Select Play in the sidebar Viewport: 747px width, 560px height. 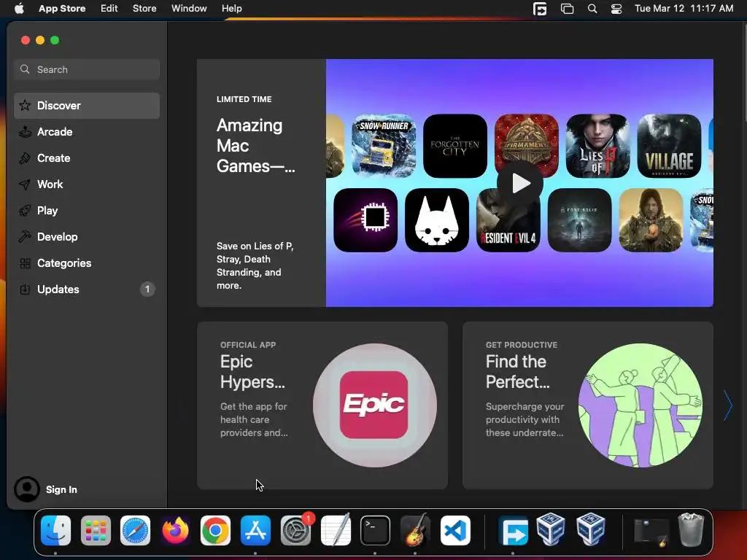pos(87,211)
